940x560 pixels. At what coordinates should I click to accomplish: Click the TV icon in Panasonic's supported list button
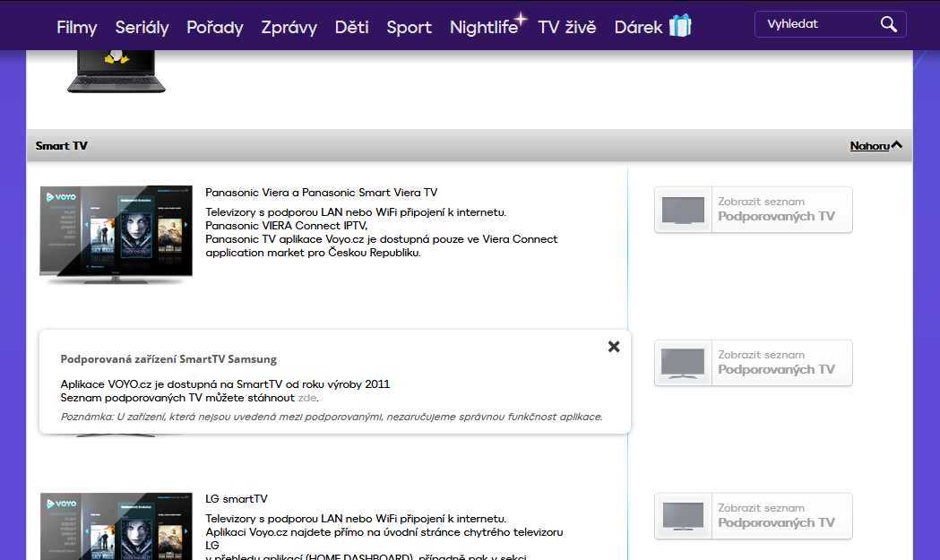pos(683,210)
